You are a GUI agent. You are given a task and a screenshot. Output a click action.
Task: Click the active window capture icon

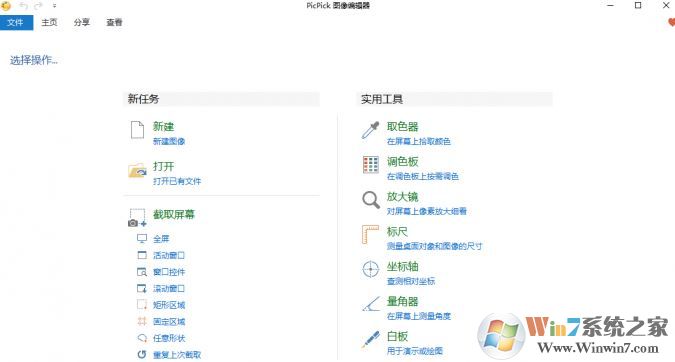click(142, 255)
